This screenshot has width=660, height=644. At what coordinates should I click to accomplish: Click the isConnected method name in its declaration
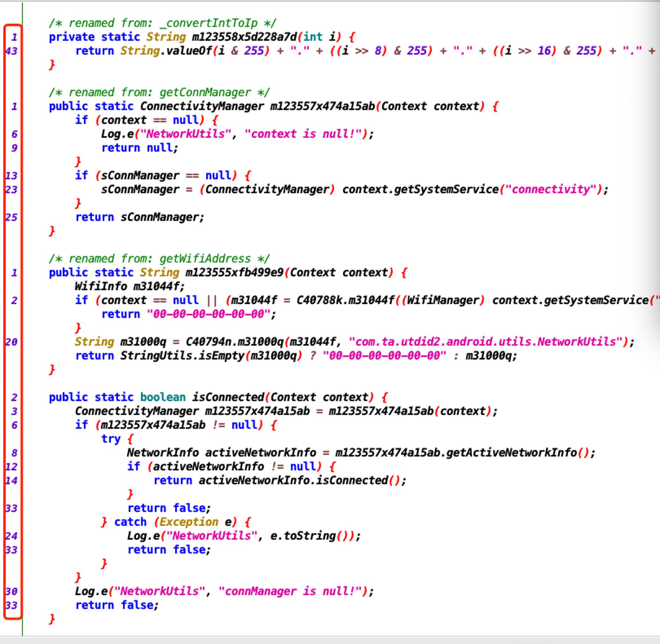[228, 397]
